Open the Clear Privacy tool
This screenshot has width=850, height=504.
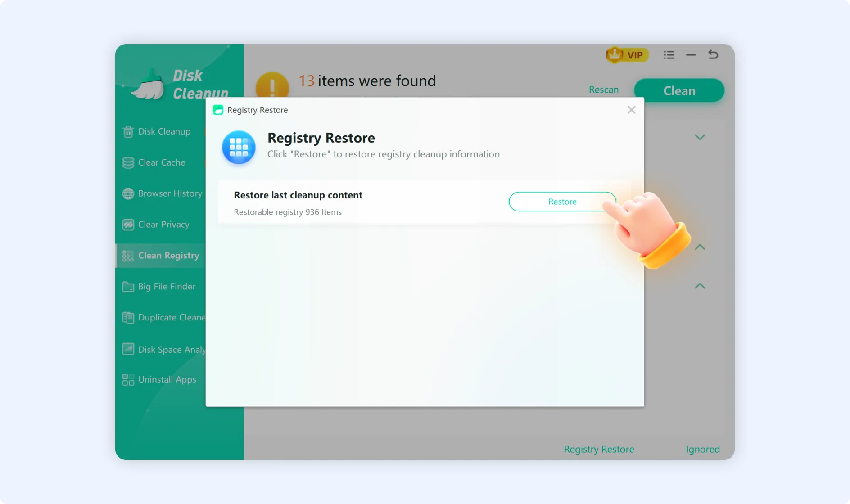163,224
